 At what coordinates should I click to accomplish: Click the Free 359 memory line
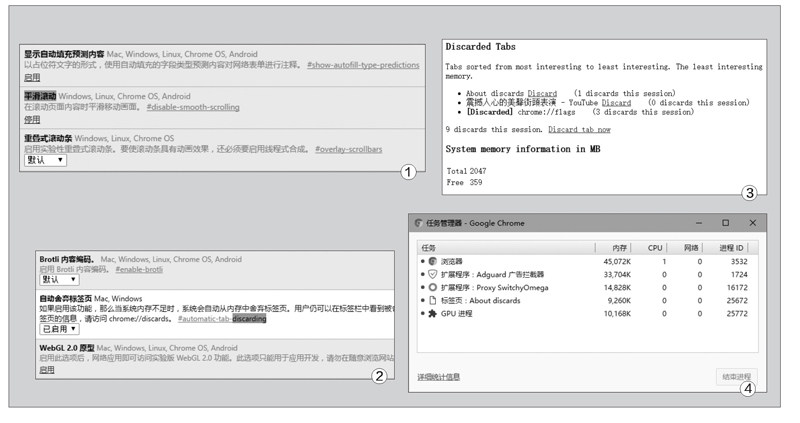point(464,182)
